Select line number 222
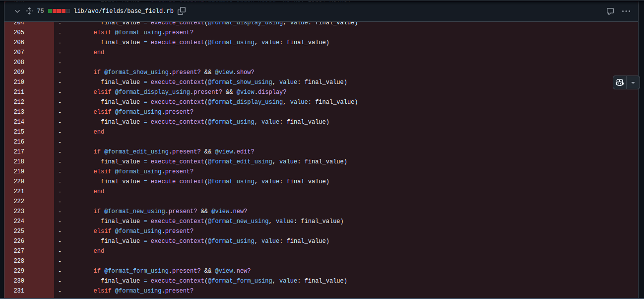 [19, 201]
